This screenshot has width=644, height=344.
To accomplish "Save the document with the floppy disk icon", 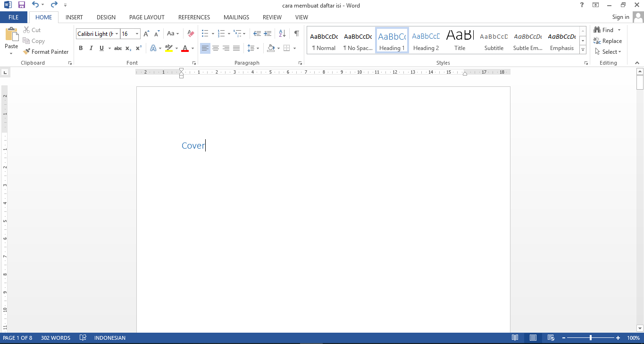I will pos(21,5).
